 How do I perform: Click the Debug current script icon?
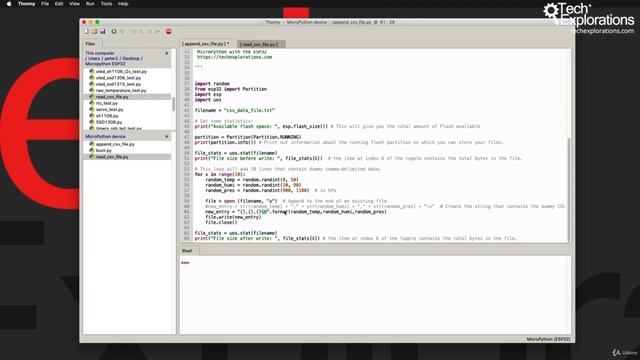tap(122, 31)
